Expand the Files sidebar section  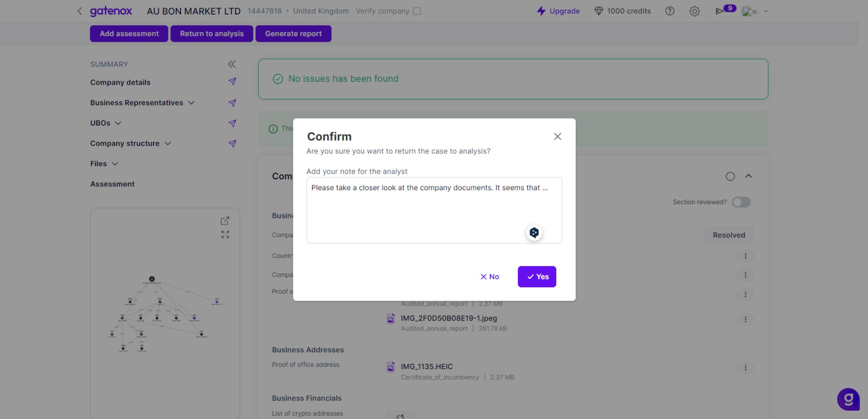click(x=115, y=164)
